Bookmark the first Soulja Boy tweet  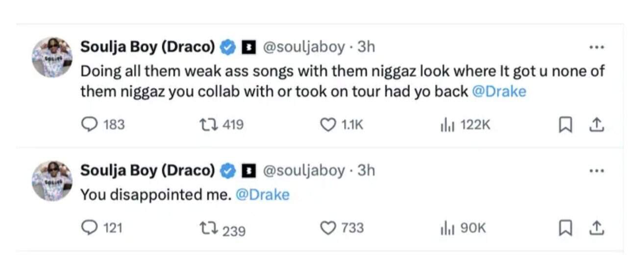(x=565, y=126)
